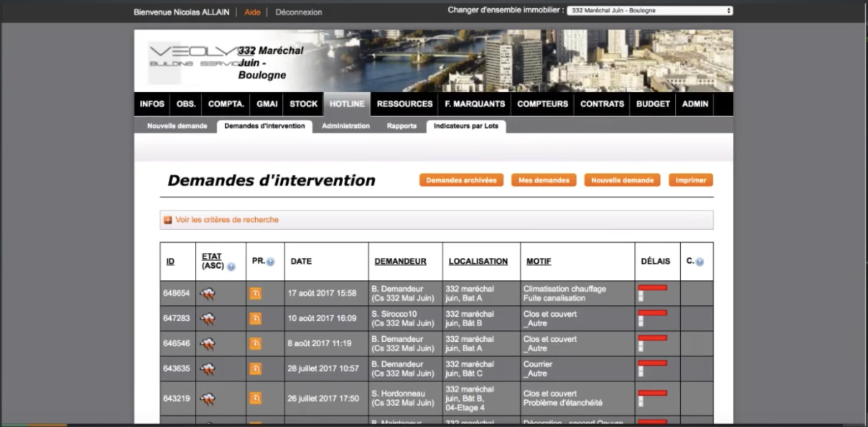Open the ADMIN menu
The height and width of the screenshot is (427, 868).
point(695,104)
